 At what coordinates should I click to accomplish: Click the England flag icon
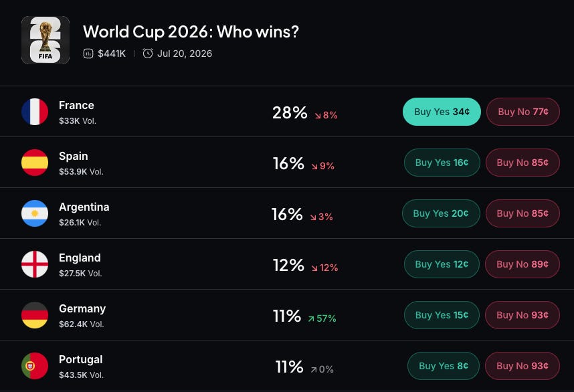click(35, 264)
